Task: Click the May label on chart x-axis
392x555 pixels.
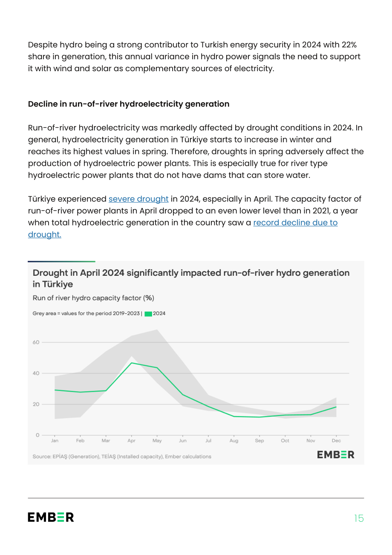Action: [157, 441]
